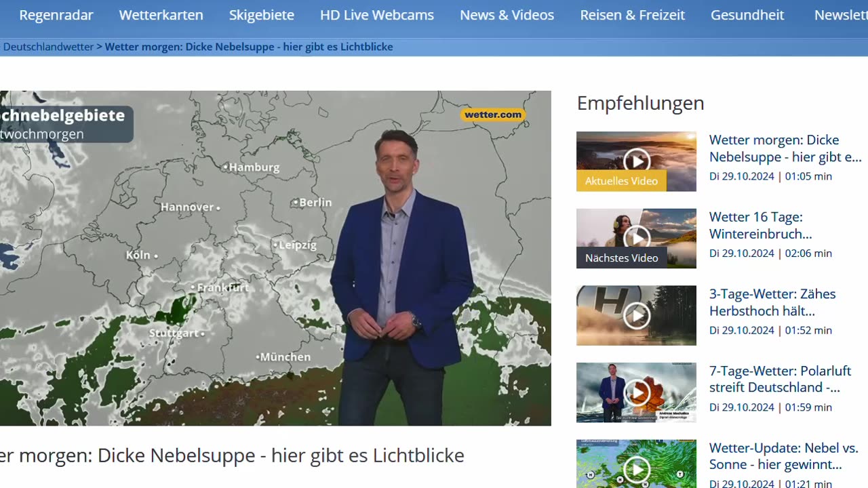Click the Köln label on map

click(138, 255)
